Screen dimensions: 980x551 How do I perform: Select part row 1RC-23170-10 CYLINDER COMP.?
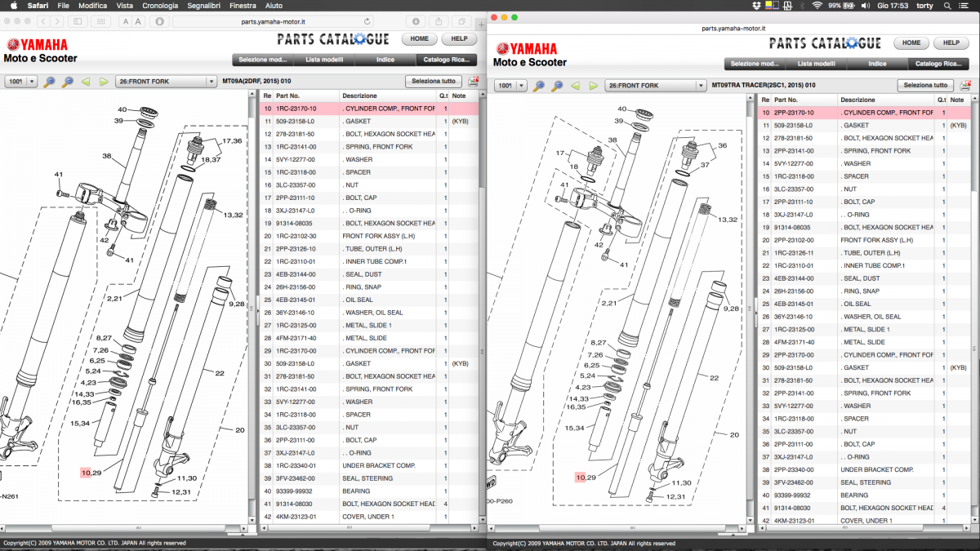point(368,109)
